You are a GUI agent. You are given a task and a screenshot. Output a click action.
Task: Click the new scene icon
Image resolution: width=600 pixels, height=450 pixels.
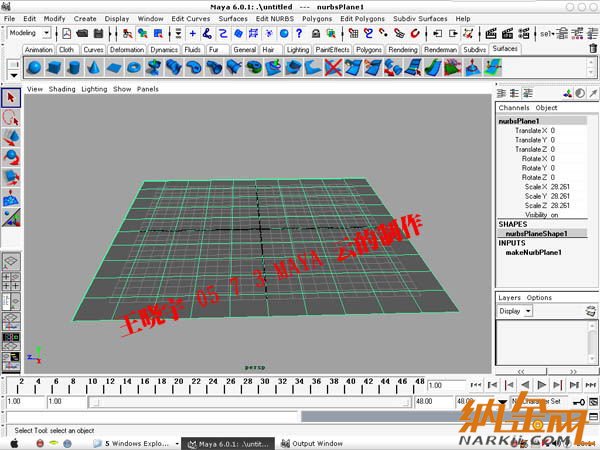point(67,34)
